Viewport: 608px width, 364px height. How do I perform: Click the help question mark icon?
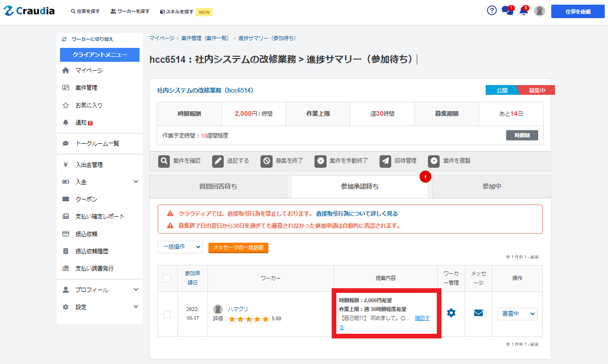point(492,11)
